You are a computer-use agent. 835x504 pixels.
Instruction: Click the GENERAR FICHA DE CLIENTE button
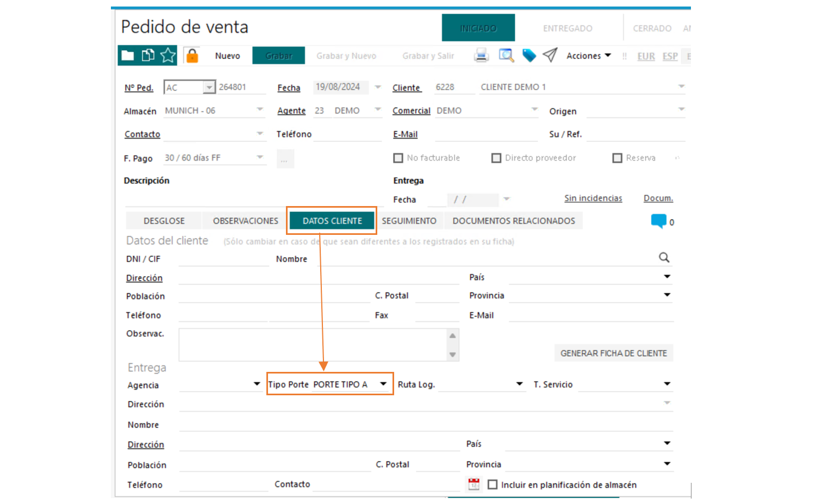(x=613, y=353)
